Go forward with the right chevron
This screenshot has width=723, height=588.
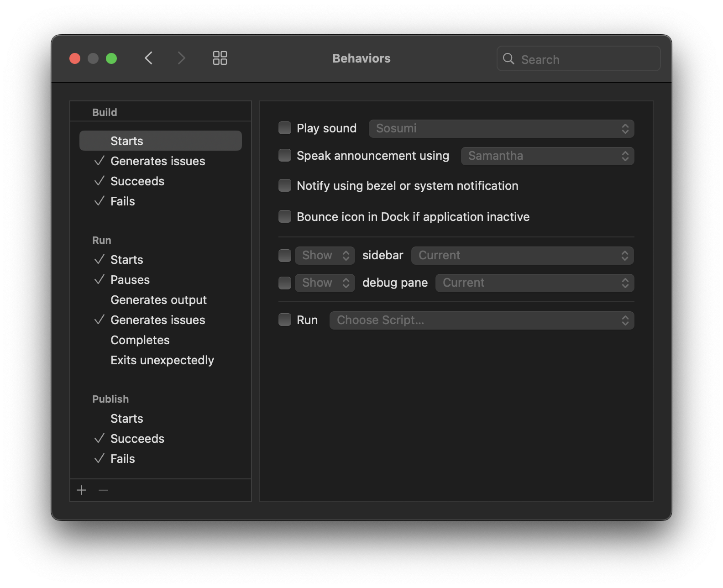pos(181,58)
